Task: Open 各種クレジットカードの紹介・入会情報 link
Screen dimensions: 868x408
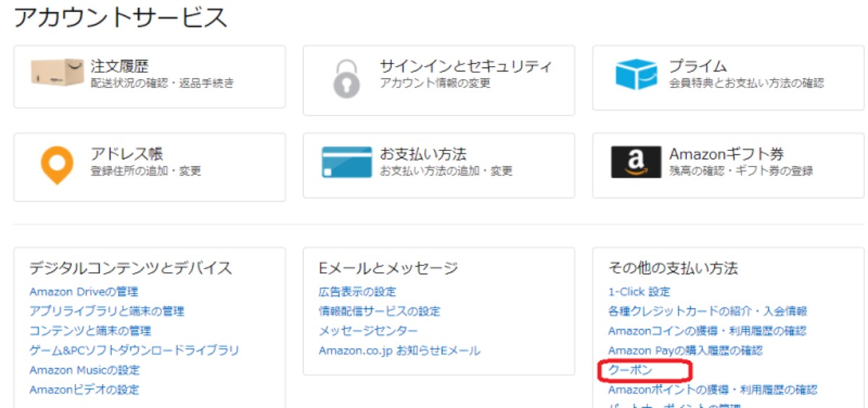Action: [x=707, y=312]
